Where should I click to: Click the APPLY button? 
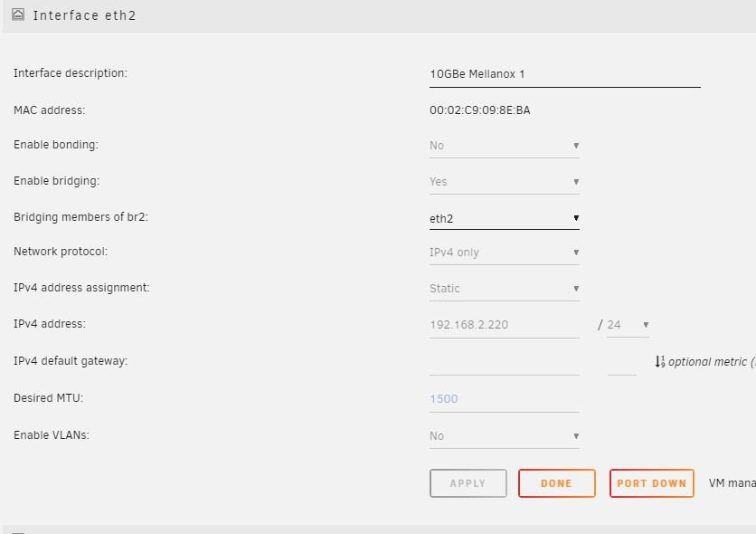(x=468, y=483)
